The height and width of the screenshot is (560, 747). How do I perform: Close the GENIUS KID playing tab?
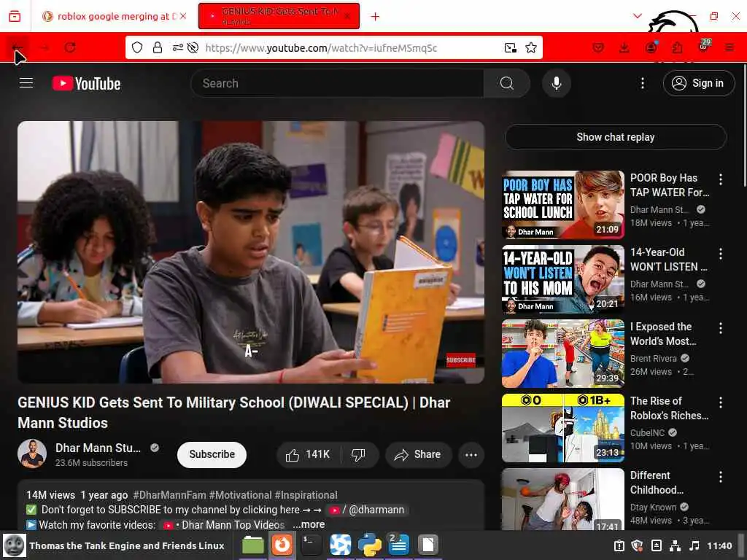click(348, 16)
